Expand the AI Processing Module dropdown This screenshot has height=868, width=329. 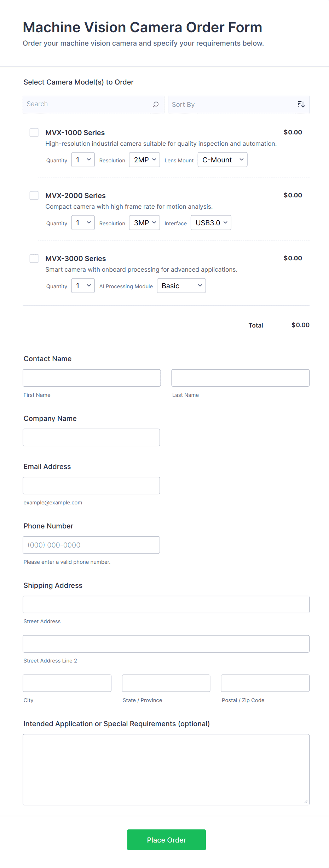click(181, 286)
